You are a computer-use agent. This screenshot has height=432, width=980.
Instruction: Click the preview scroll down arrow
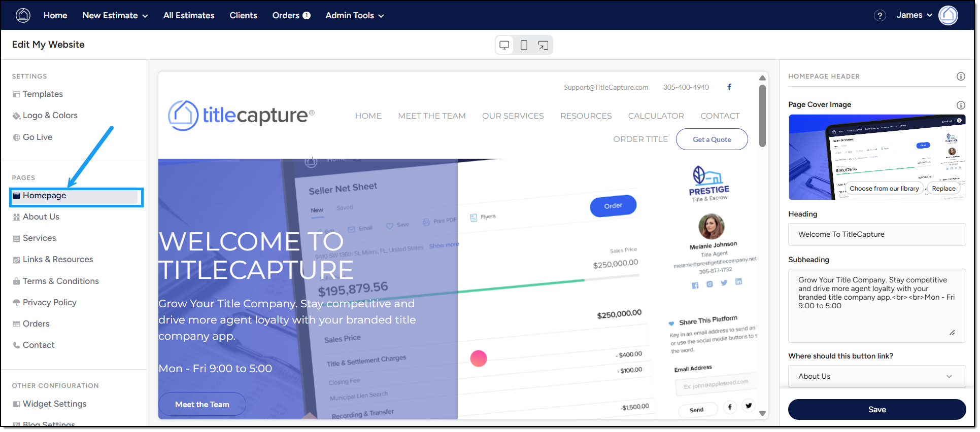click(762, 413)
